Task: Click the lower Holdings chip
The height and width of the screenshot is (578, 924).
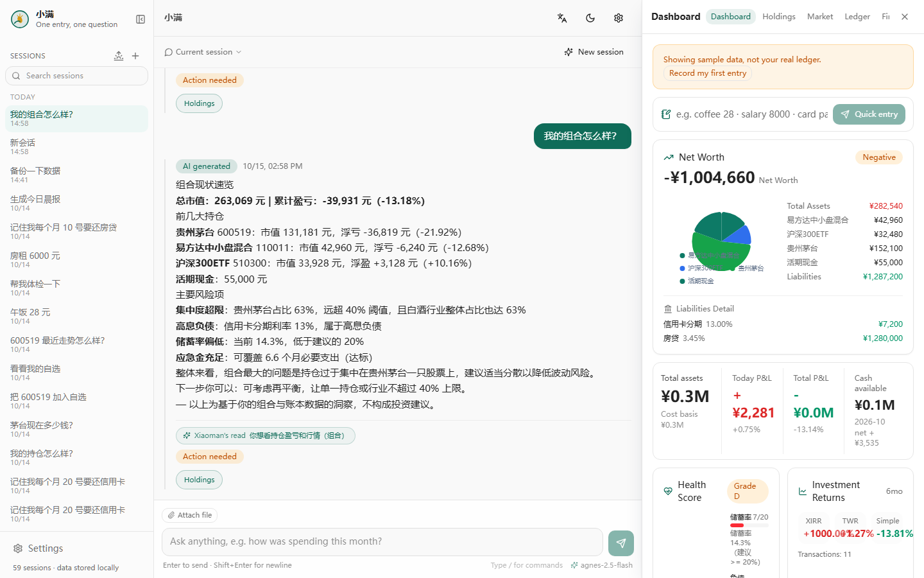Action: (200, 480)
